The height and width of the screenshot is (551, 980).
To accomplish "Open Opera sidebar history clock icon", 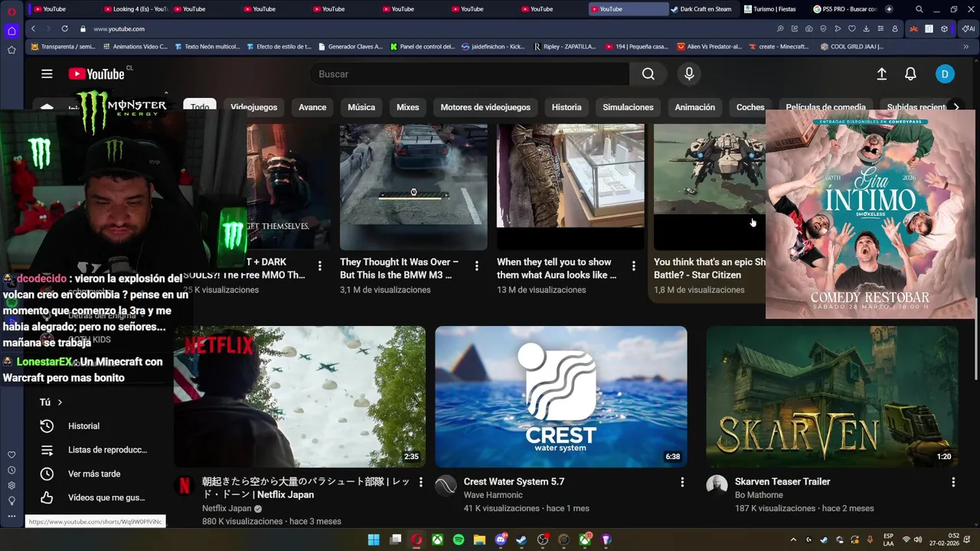I will tap(11, 470).
